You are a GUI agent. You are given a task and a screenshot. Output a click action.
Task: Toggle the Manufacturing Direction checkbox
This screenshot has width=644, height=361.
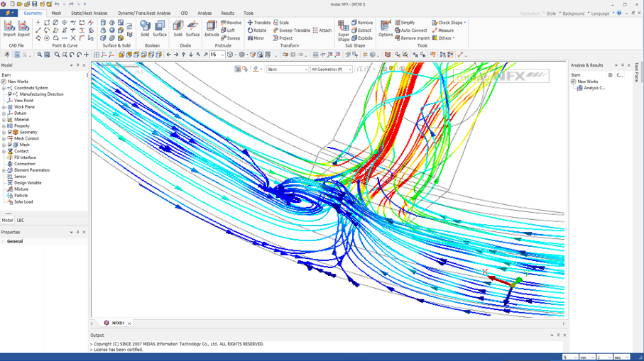coord(10,94)
